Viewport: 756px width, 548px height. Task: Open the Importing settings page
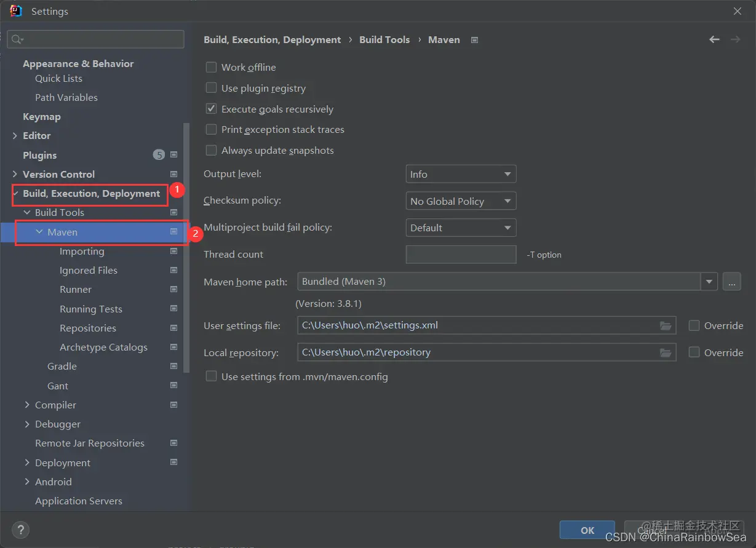[82, 251]
